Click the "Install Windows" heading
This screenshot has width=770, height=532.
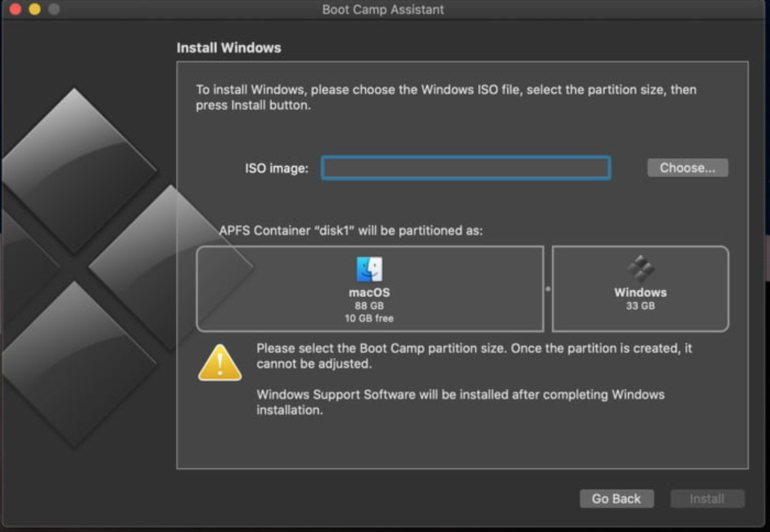pyautogui.click(x=228, y=48)
